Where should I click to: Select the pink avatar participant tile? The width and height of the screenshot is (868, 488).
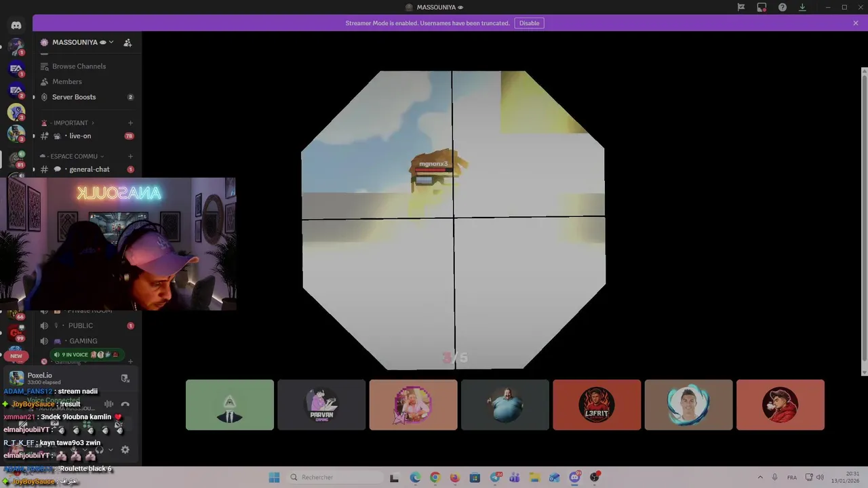(414, 405)
